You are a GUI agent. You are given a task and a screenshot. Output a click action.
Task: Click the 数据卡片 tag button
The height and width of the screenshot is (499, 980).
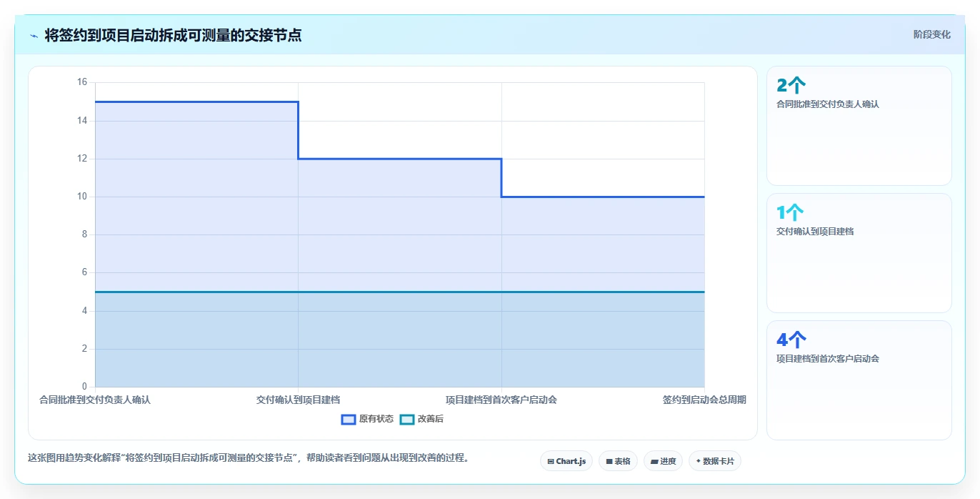tap(715, 461)
